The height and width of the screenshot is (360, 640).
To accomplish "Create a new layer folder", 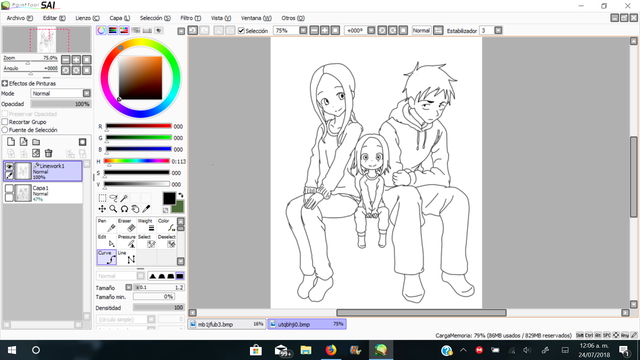I will [36, 142].
